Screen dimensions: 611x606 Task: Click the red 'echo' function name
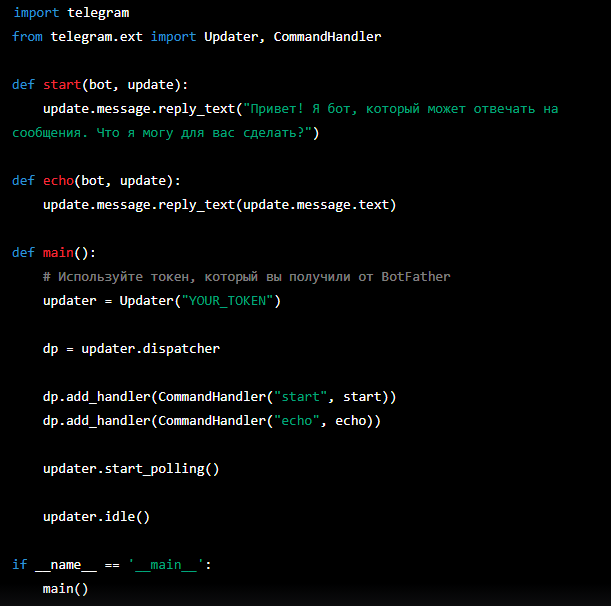tap(58, 180)
